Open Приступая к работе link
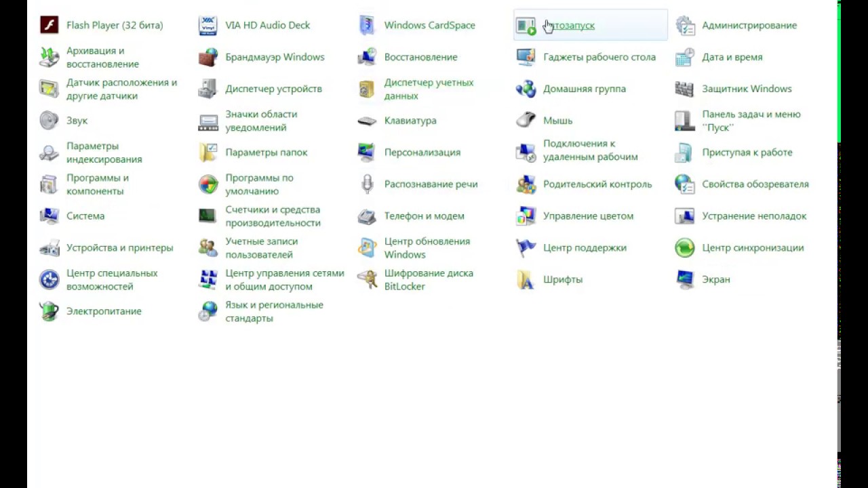868x488 pixels. tap(747, 152)
